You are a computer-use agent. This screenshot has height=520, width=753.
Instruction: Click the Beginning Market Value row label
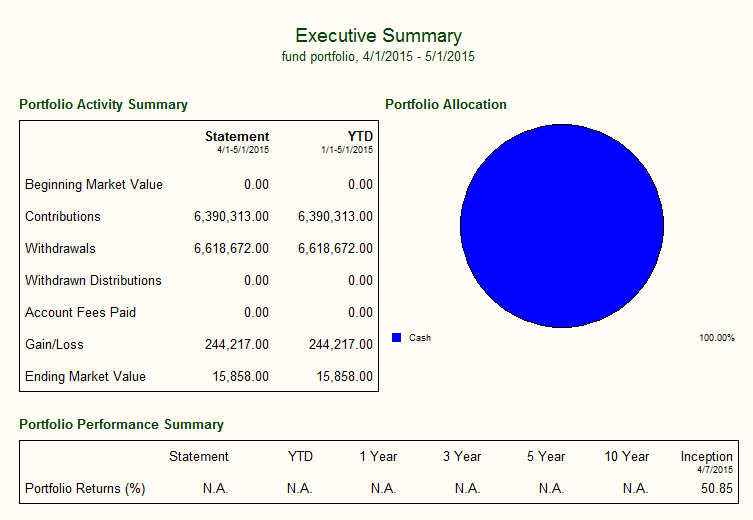pos(94,185)
